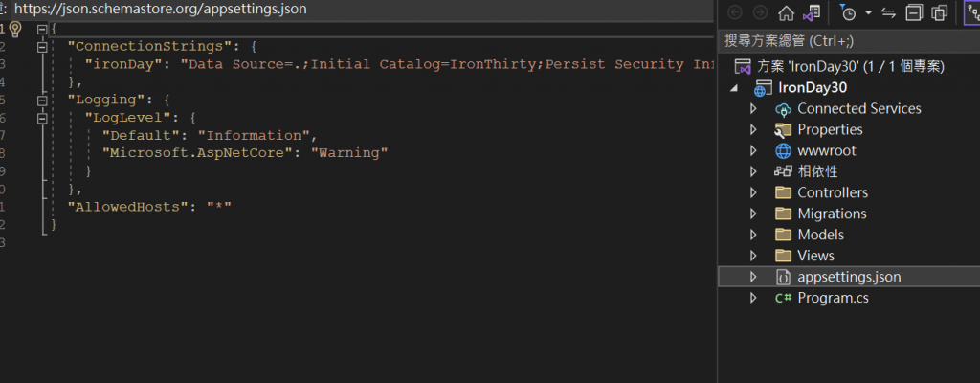Switch between solution and folder views icon

812,12
